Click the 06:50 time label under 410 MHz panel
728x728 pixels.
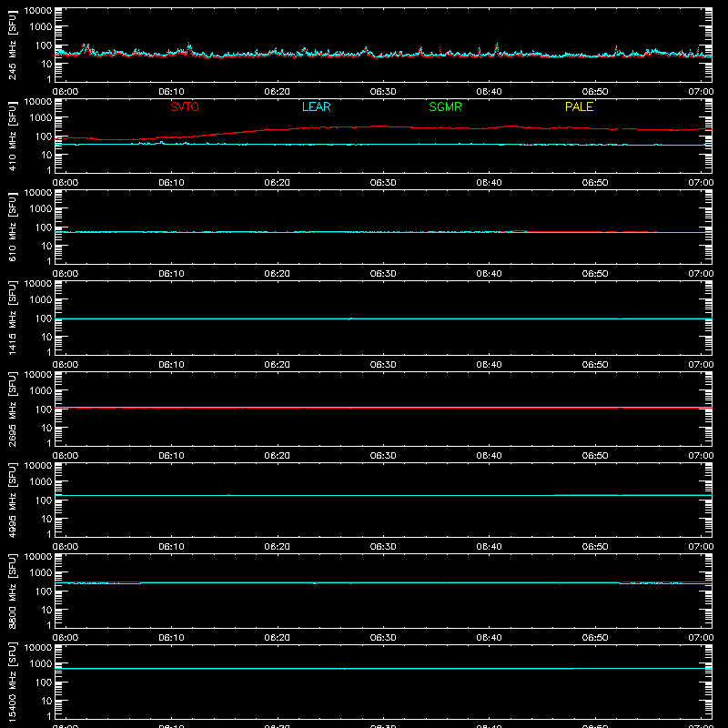[595, 183]
